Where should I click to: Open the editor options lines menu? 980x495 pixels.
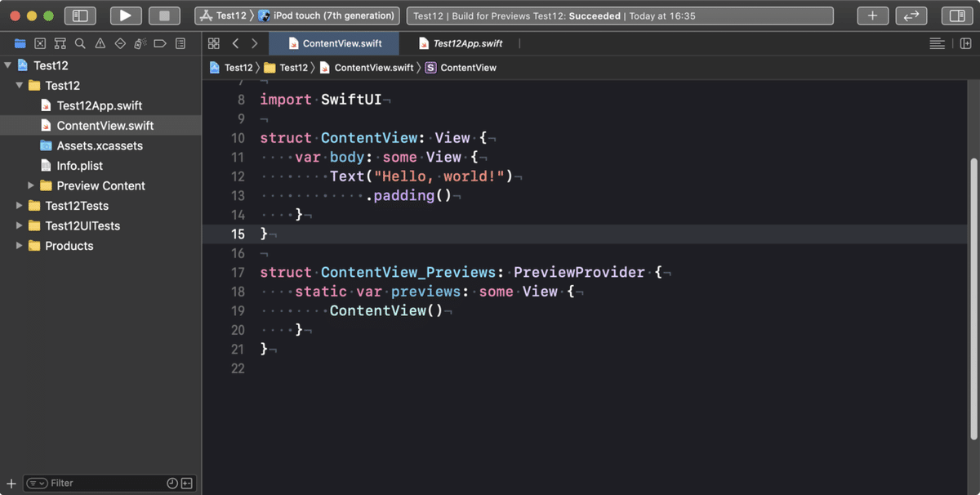click(937, 43)
